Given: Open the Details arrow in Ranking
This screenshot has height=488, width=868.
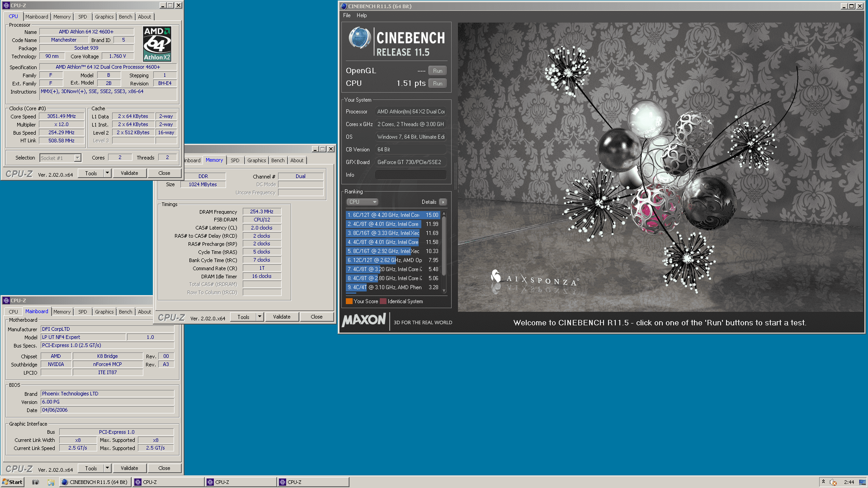Looking at the screenshot, I should coord(443,202).
